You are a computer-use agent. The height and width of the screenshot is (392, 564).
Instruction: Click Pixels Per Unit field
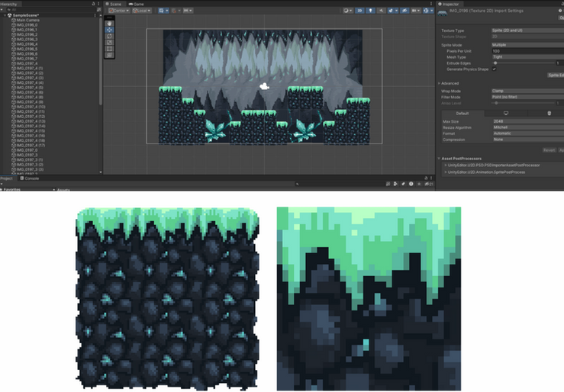(527, 51)
